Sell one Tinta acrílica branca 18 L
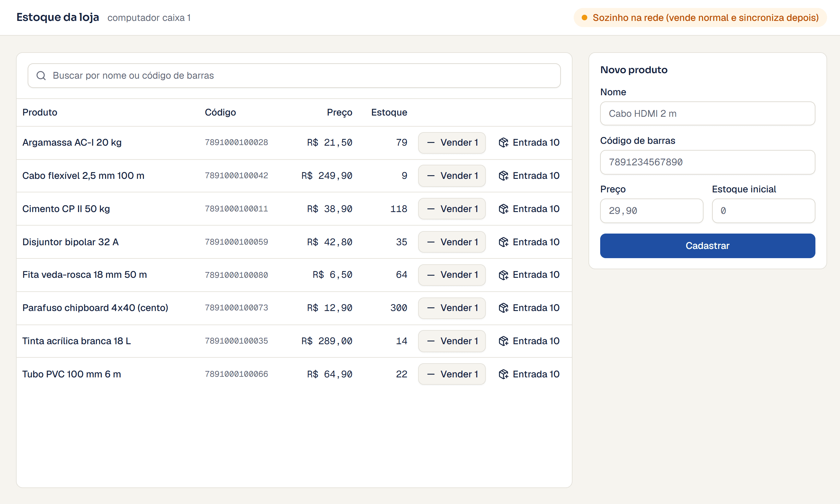840x504 pixels. [x=452, y=341]
